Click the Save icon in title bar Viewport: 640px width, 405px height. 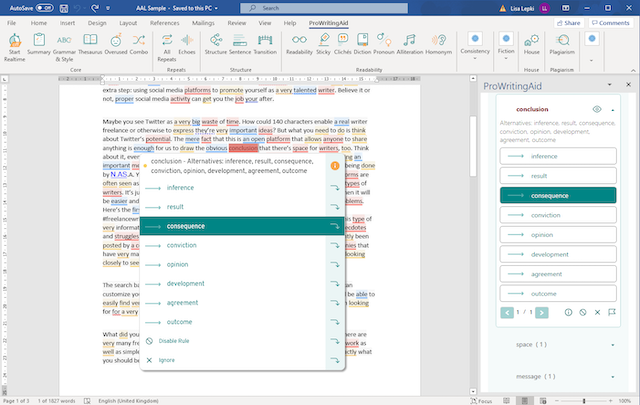click(x=64, y=8)
